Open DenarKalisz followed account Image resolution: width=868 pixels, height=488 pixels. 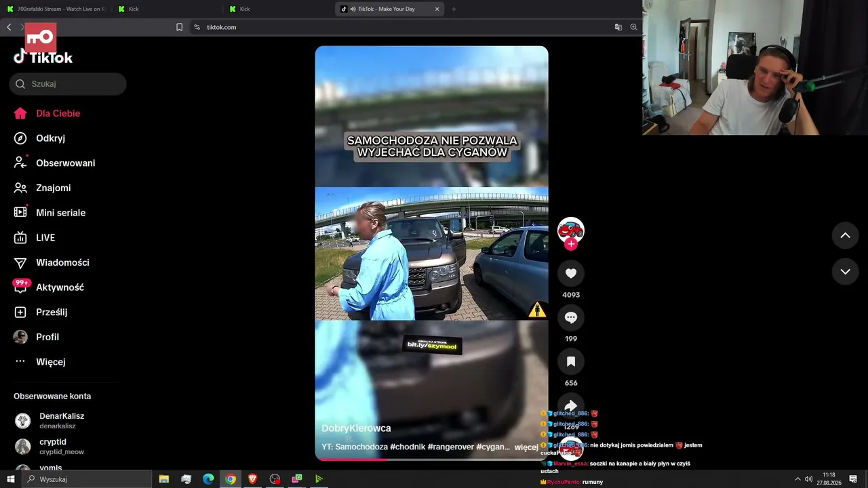coord(62,420)
